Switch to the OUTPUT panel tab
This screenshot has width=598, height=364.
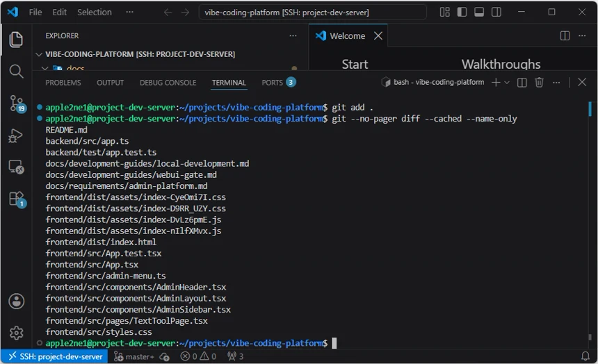(x=111, y=83)
